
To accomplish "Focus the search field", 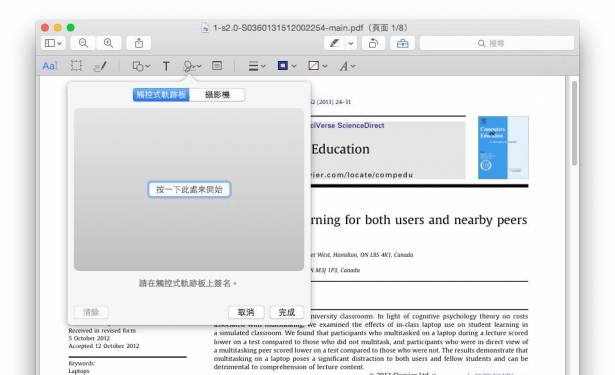I will coord(497,43).
